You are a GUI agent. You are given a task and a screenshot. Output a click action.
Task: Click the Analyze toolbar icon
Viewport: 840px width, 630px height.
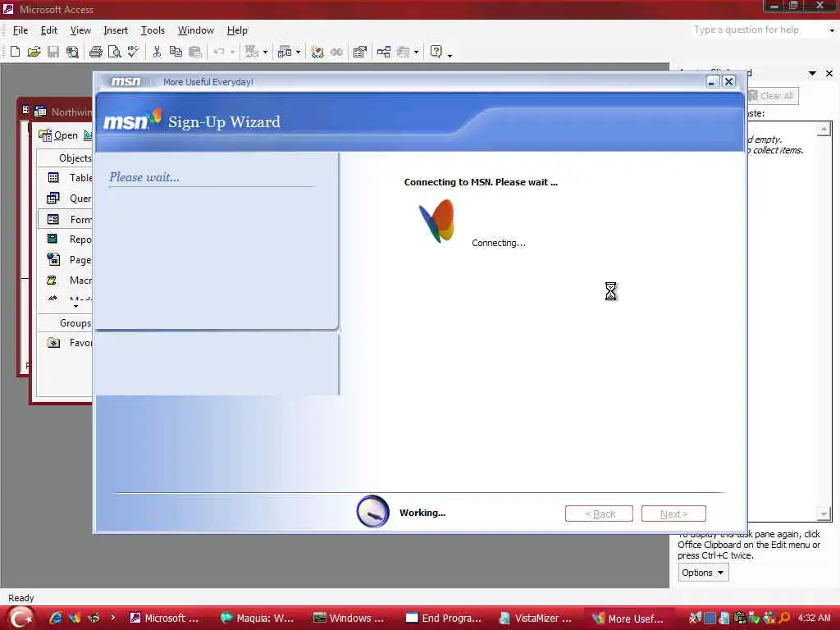pyautogui.click(x=285, y=52)
